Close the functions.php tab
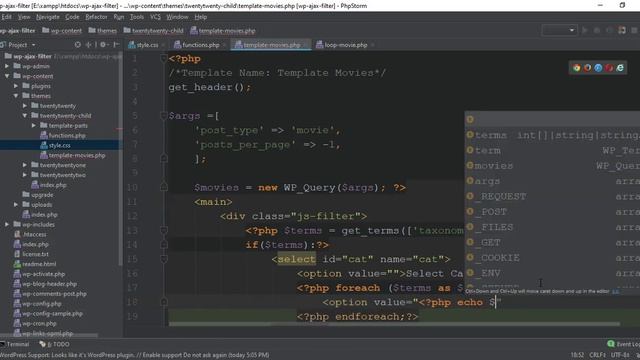Image resolution: width=640 pixels, height=360 pixels. click(224, 45)
